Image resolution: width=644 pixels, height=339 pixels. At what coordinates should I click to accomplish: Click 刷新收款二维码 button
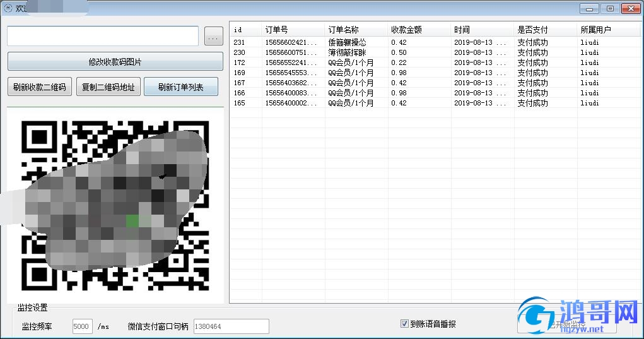click(40, 86)
